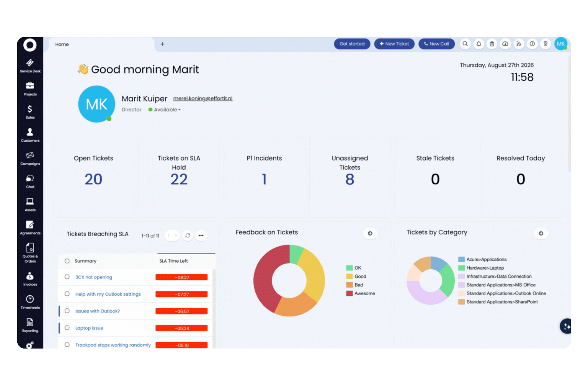The width and height of the screenshot is (588, 383).
Task: Open the notifications bell
Action: (x=479, y=44)
